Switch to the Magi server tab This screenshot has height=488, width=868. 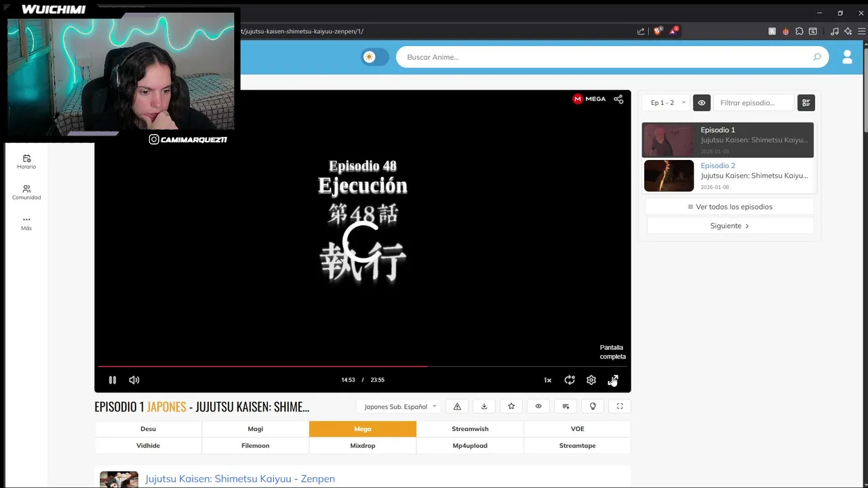pos(256,429)
